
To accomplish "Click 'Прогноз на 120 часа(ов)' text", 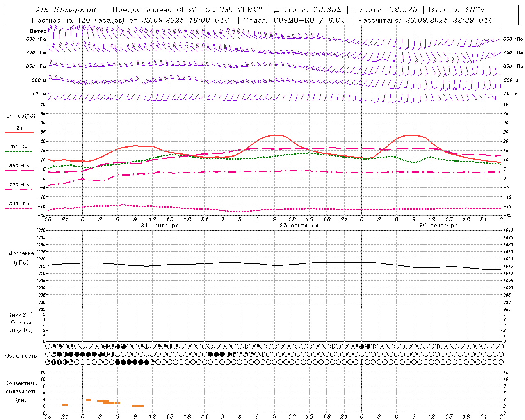I will click(x=79, y=20).
